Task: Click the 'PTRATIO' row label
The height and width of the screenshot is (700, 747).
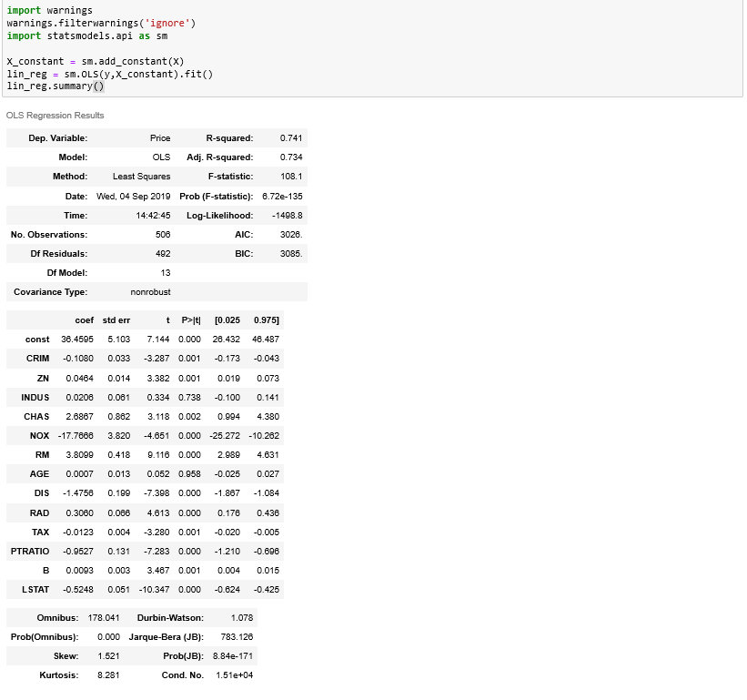Action: click(30, 551)
